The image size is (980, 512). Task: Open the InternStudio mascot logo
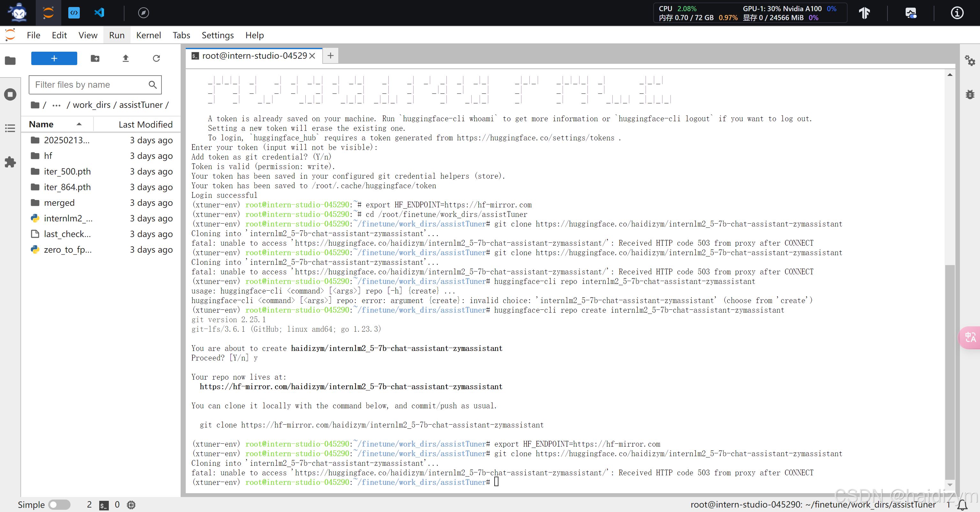18,12
